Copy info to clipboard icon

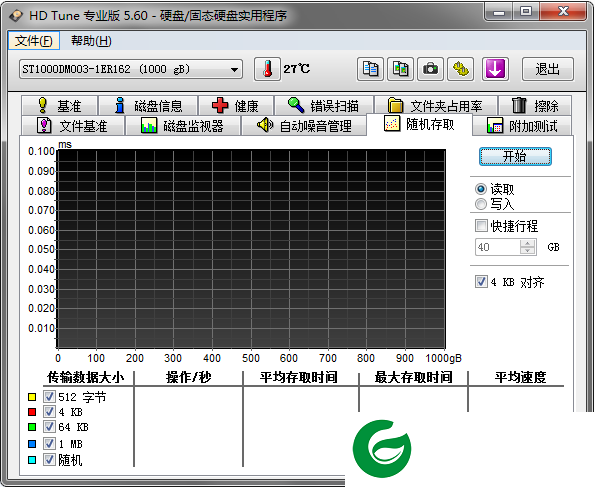pyautogui.click(x=370, y=69)
